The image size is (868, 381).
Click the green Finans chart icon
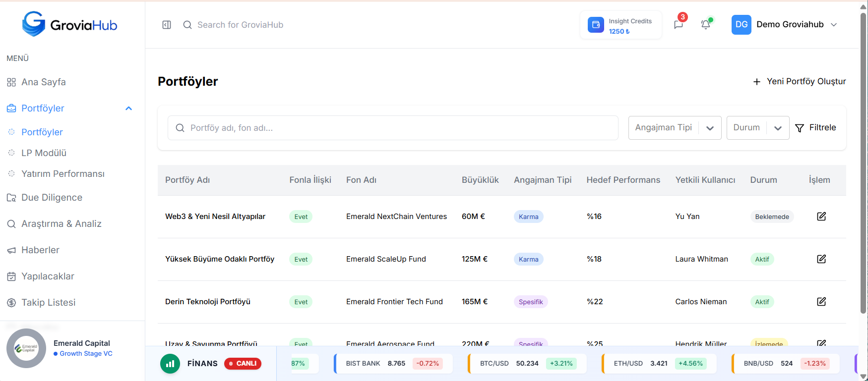(170, 364)
